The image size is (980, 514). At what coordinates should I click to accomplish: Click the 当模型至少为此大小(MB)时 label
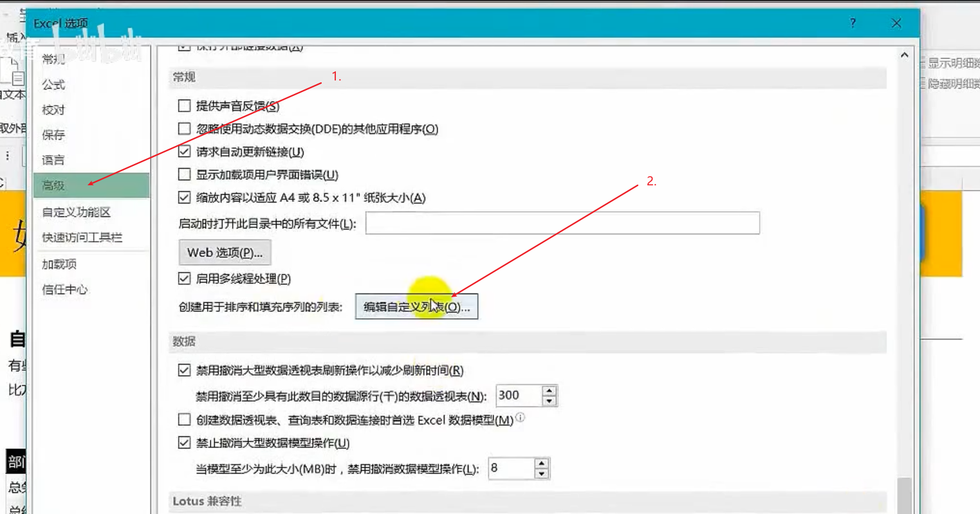[x=337, y=469]
